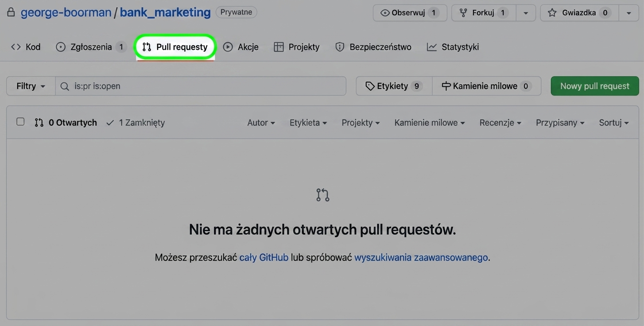
Task: Expand the Przypisany filter dropdown
Action: pos(560,123)
